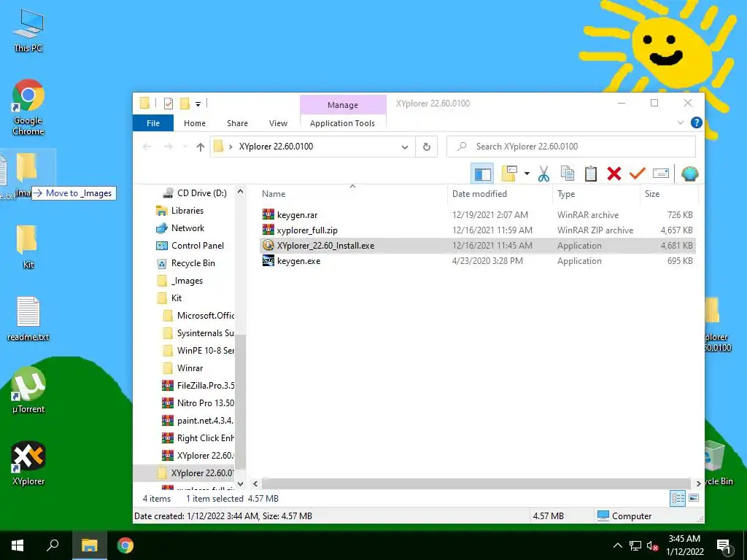Select the _Images folder in navigation pane
The height and width of the screenshot is (560, 747).
point(180,281)
